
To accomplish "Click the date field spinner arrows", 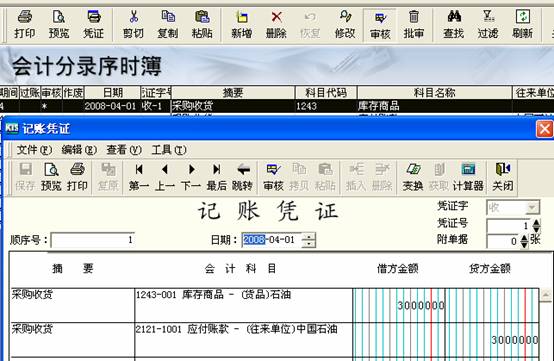I will pyautogui.click(x=309, y=240).
